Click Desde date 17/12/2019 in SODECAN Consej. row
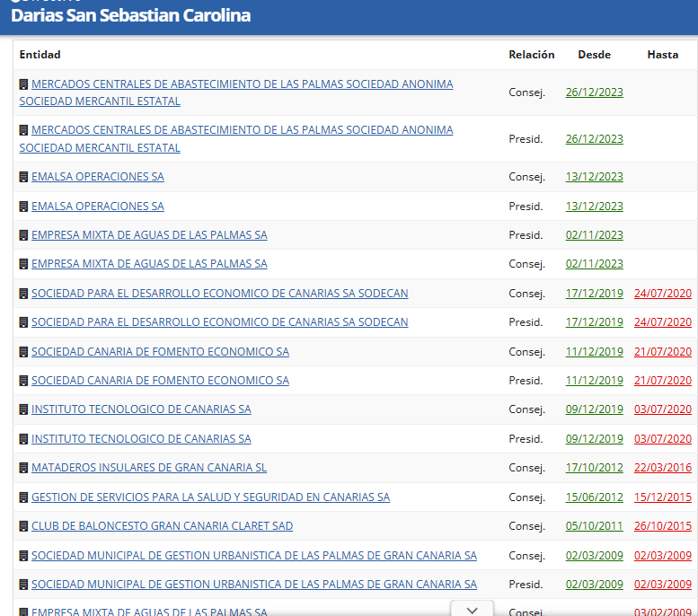Image resolution: width=698 pixels, height=616 pixels. click(x=595, y=294)
